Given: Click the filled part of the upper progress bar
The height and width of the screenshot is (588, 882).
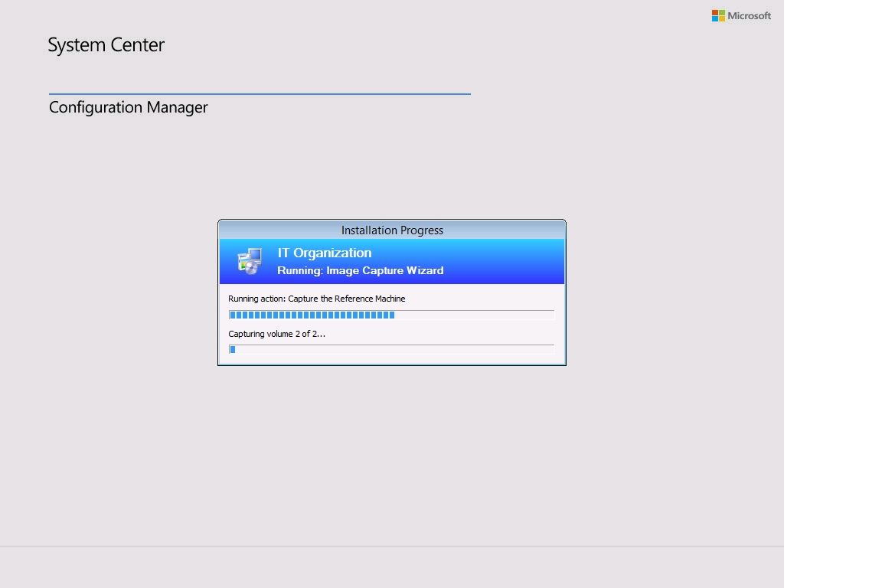Looking at the screenshot, I should [x=312, y=315].
